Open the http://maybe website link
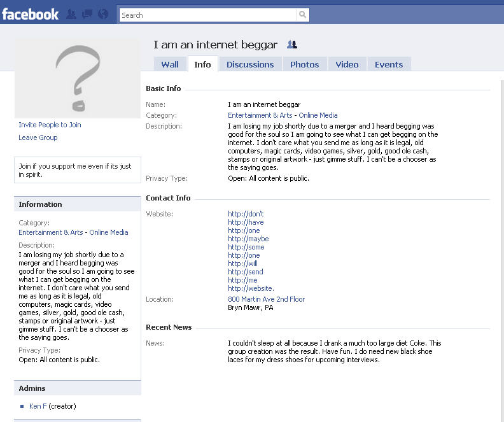 point(248,239)
